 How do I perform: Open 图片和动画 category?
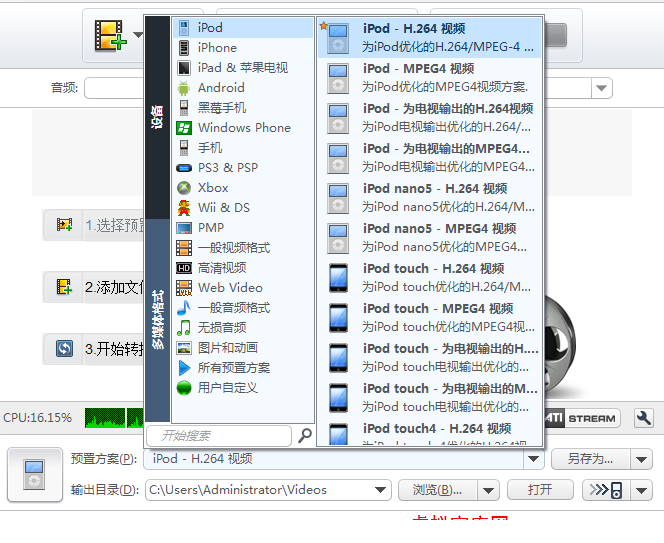(243, 348)
